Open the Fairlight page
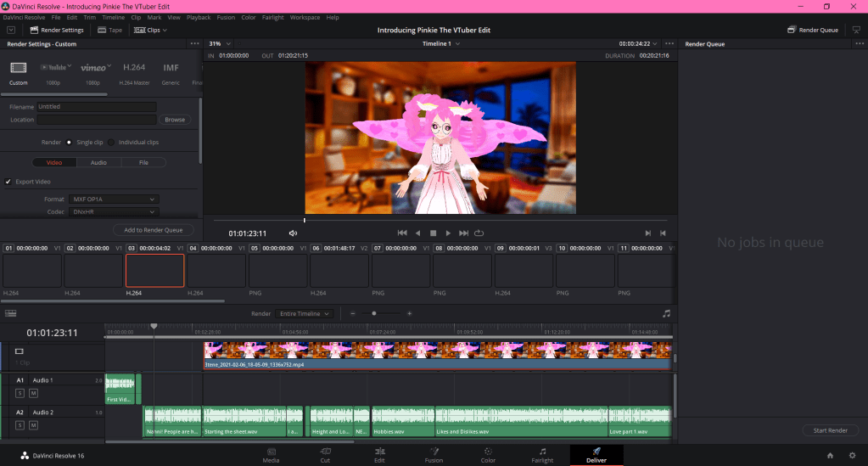The height and width of the screenshot is (466, 868). tap(542, 455)
